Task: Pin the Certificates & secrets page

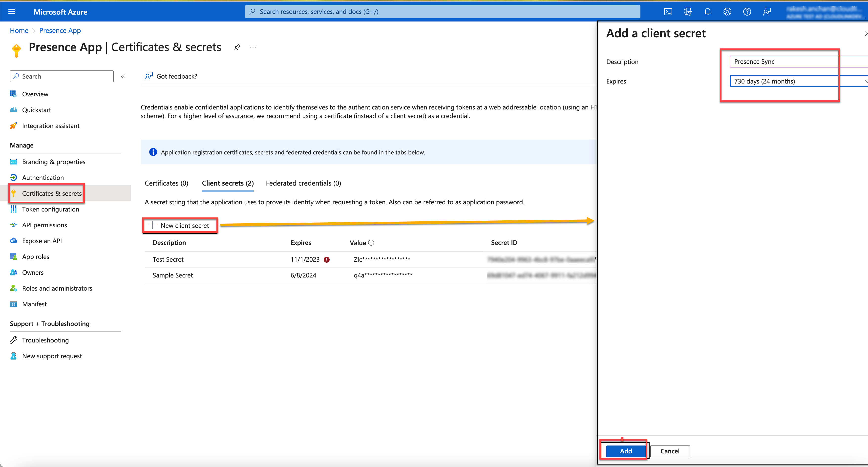Action: click(237, 47)
